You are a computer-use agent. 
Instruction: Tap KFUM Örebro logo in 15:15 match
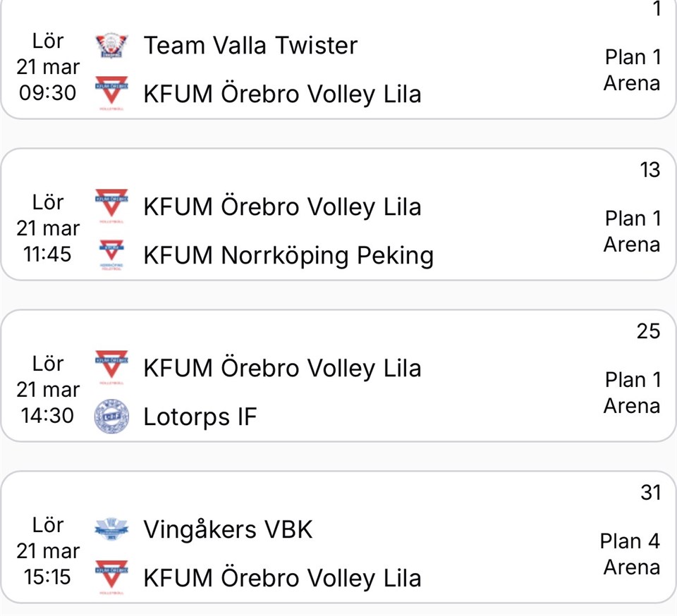click(111, 578)
